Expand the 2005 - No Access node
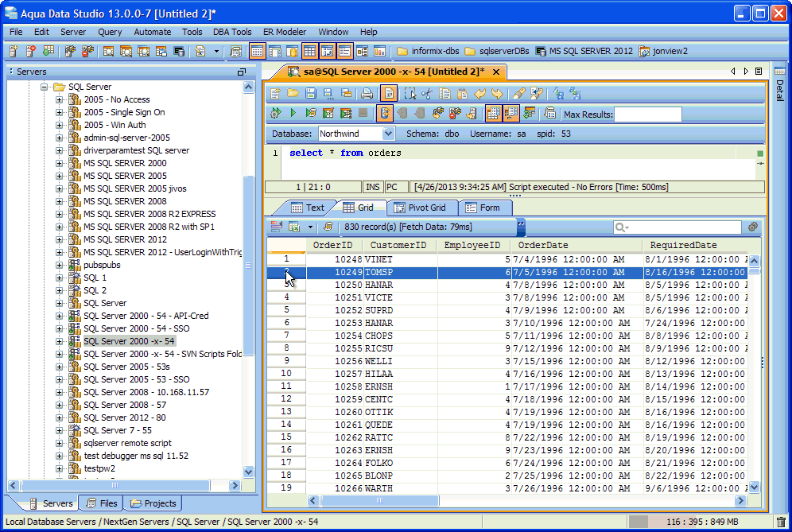This screenshot has height=532, width=792. click(59, 99)
